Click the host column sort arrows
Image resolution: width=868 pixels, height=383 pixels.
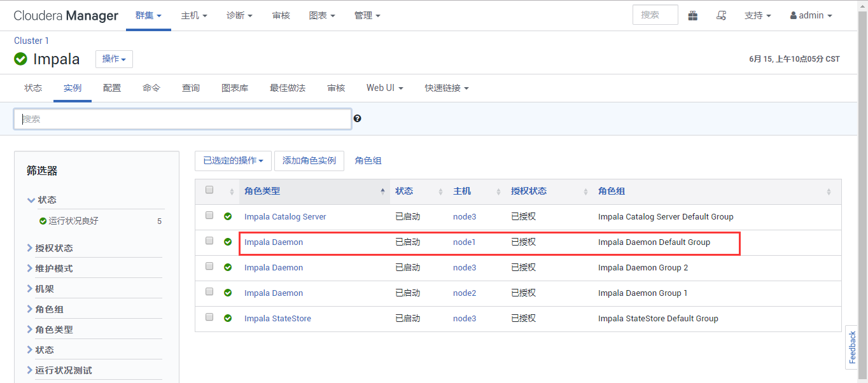(498, 191)
